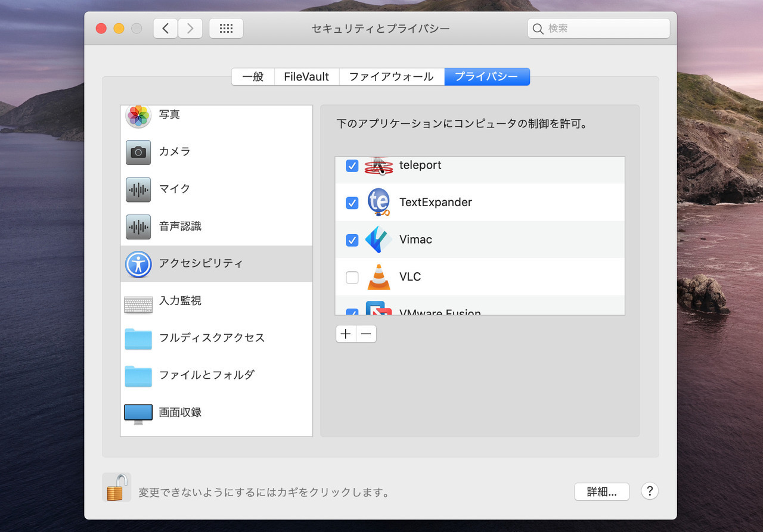
Task: Open フルディスクアクセス folder icon
Action: click(138, 338)
